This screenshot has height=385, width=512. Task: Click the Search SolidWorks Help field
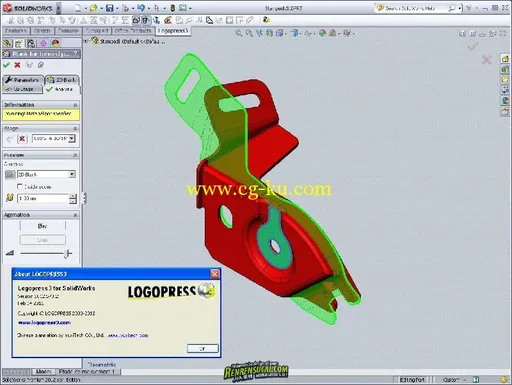pos(411,8)
